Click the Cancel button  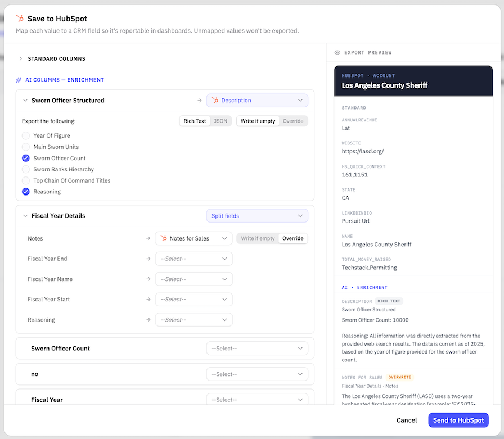[407, 420]
